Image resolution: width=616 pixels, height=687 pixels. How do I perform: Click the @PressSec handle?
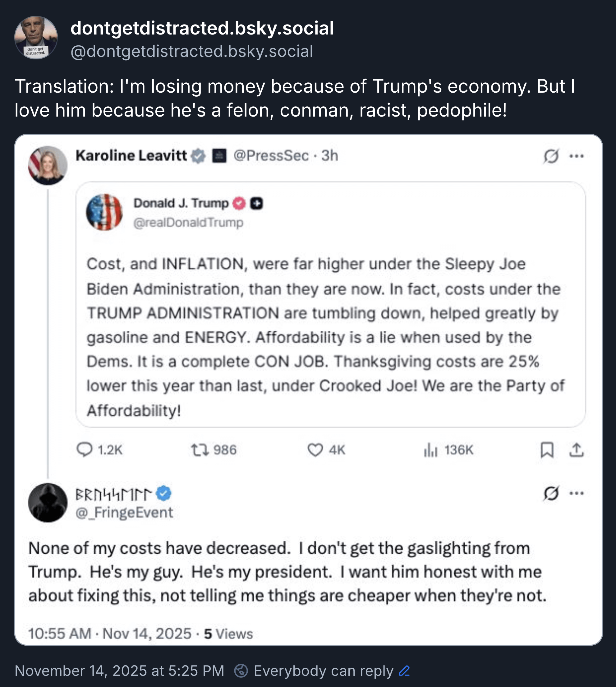tap(271, 155)
